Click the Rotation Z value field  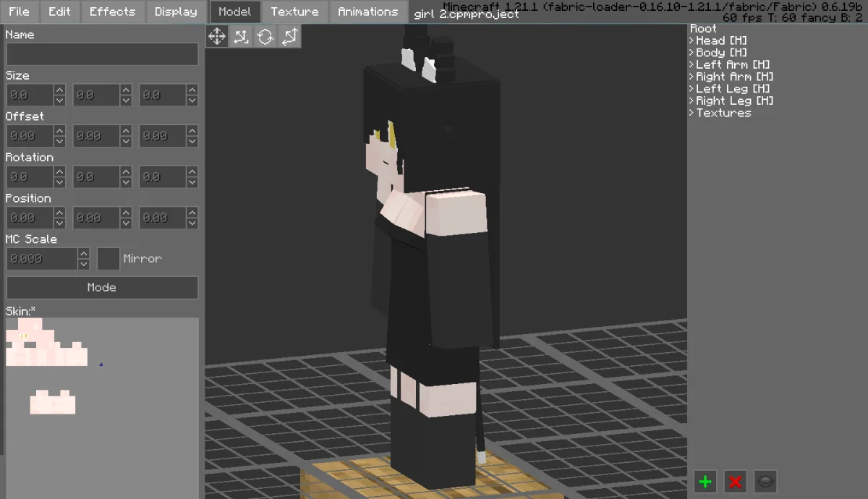163,177
